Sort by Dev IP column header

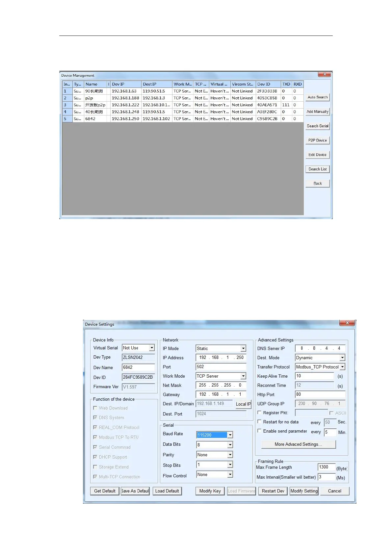(126, 84)
